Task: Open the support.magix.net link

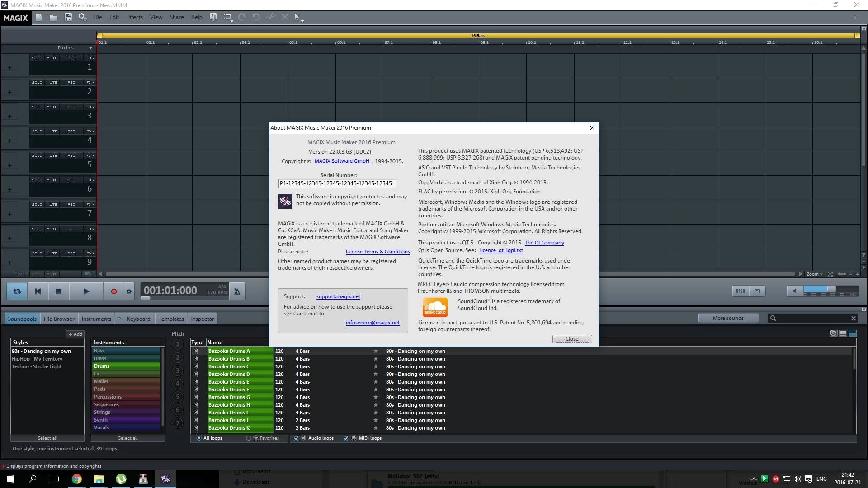Action: tap(338, 296)
